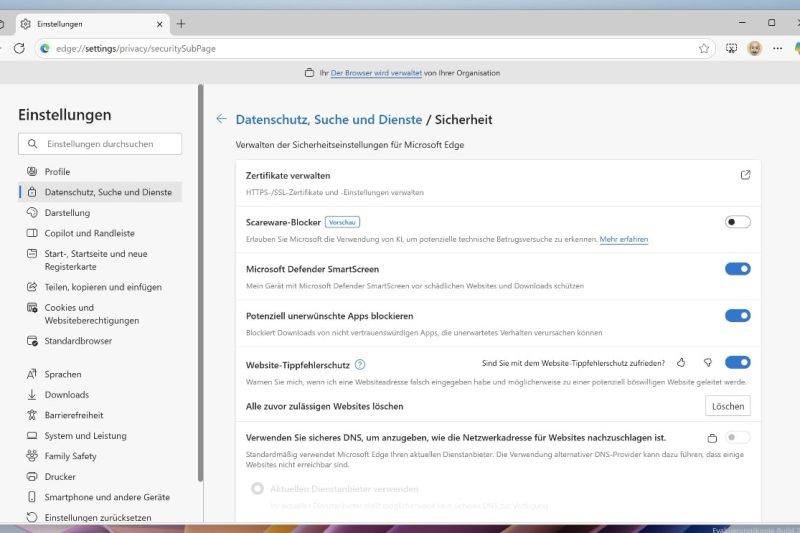Screen dimensions: 800x533
Task: Open Start-, Startseite und neue Registerkarte
Action: click(100, 260)
